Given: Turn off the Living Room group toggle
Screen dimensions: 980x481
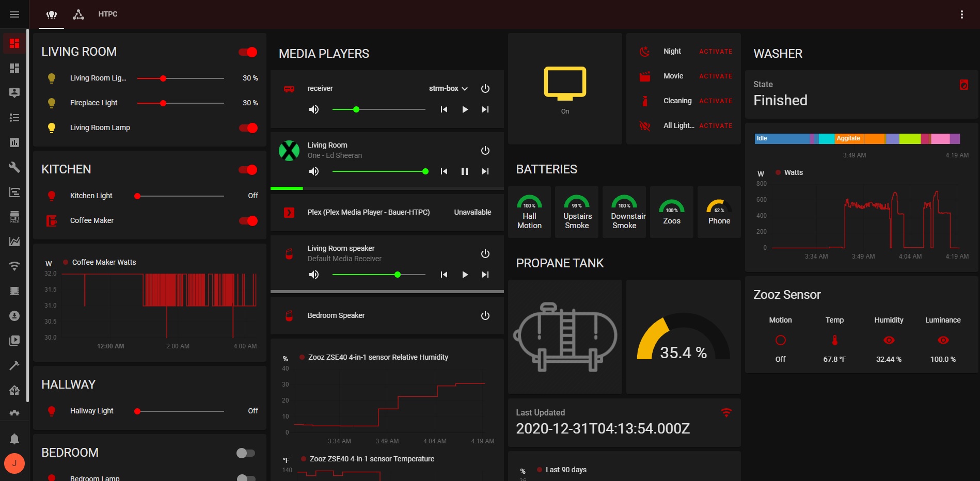Looking at the screenshot, I should click(x=248, y=52).
